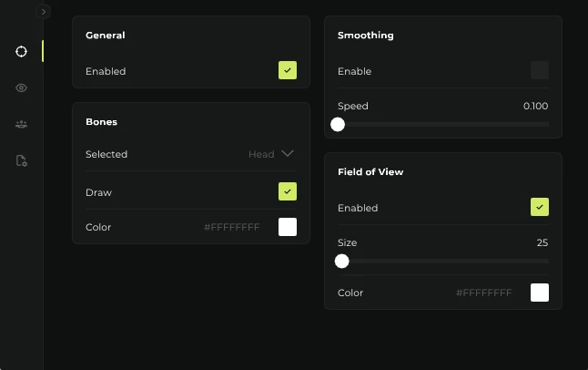Click the Head value in Selected dropdown
The width and height of the screenshot is (588, 370).
261,154
